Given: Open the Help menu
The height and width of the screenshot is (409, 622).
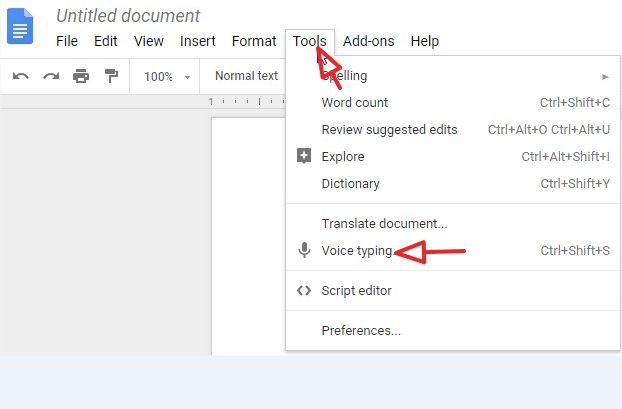Looking at the screenshot, I should (x=425, y=41).
